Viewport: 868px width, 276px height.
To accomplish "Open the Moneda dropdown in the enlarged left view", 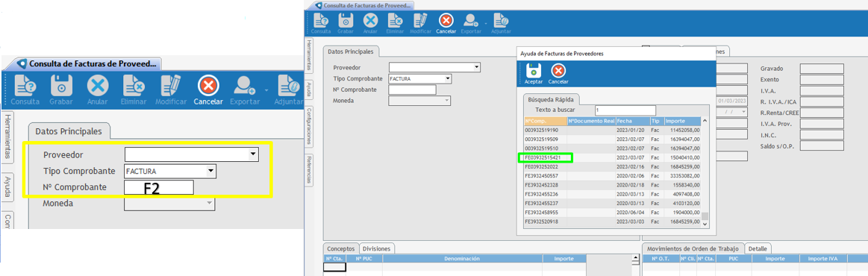I will [x=209, y=204].
